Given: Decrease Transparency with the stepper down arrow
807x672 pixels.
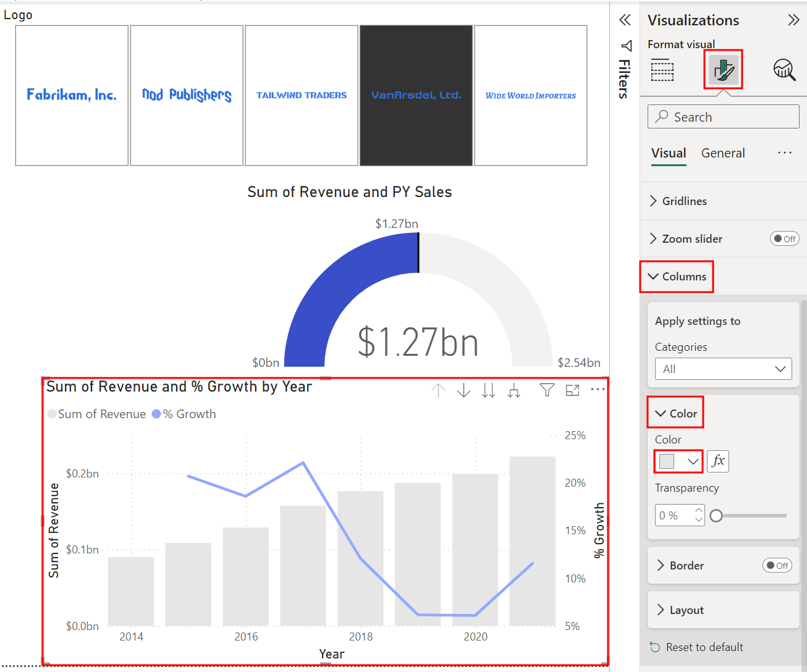Looking at the screenshot, I should click(699, 520).
